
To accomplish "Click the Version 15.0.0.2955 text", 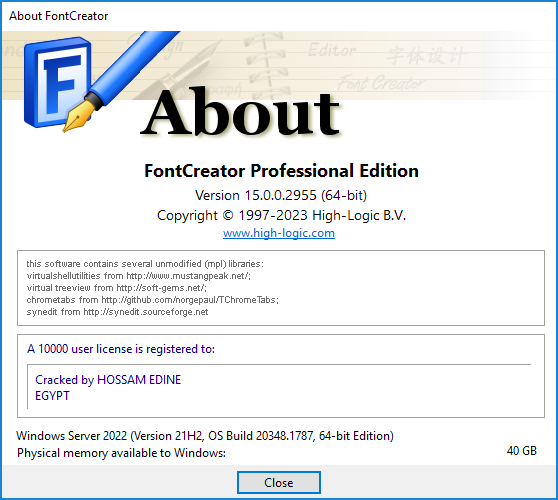I will (x=281, y=195).
